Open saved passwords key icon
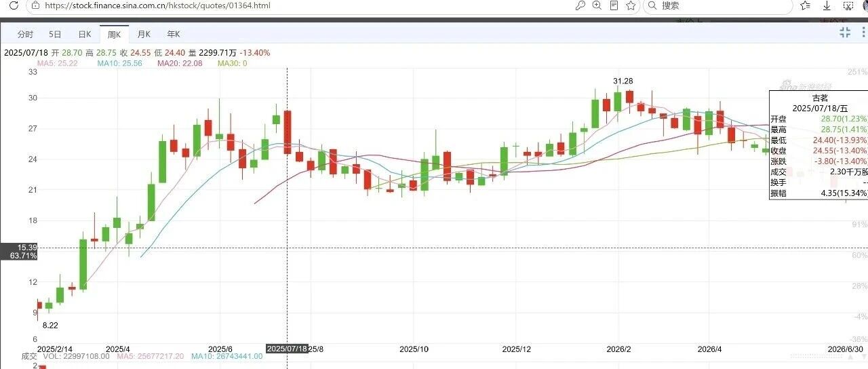The height and width of the screenshot is (369, 868). [580, 5]
